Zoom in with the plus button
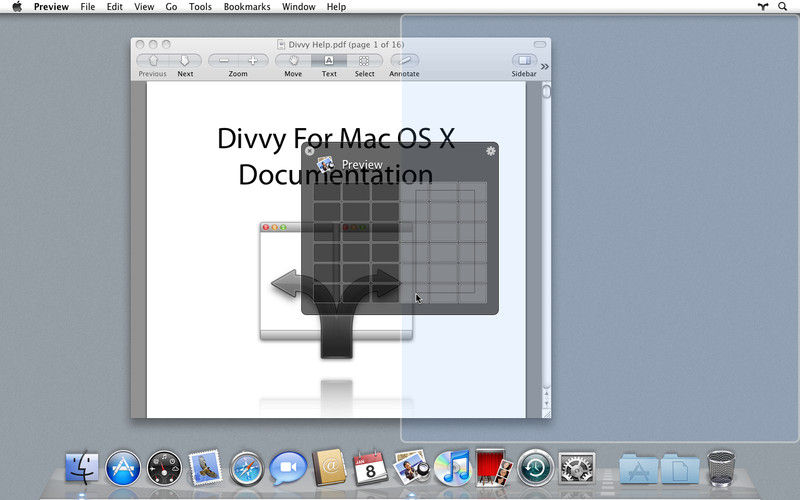The width and height of the screenshot is (800, 500). tap(253, 61)
